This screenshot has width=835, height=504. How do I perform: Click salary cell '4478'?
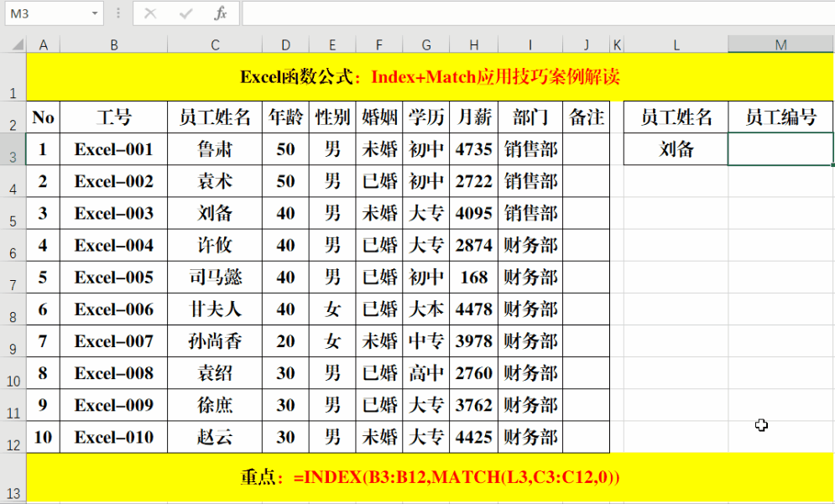pos(474,309)
